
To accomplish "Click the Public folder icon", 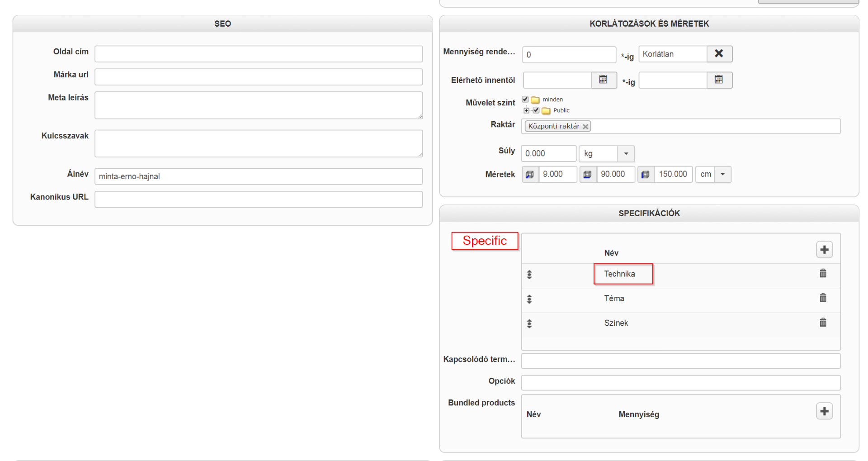I will click(546, 110).
